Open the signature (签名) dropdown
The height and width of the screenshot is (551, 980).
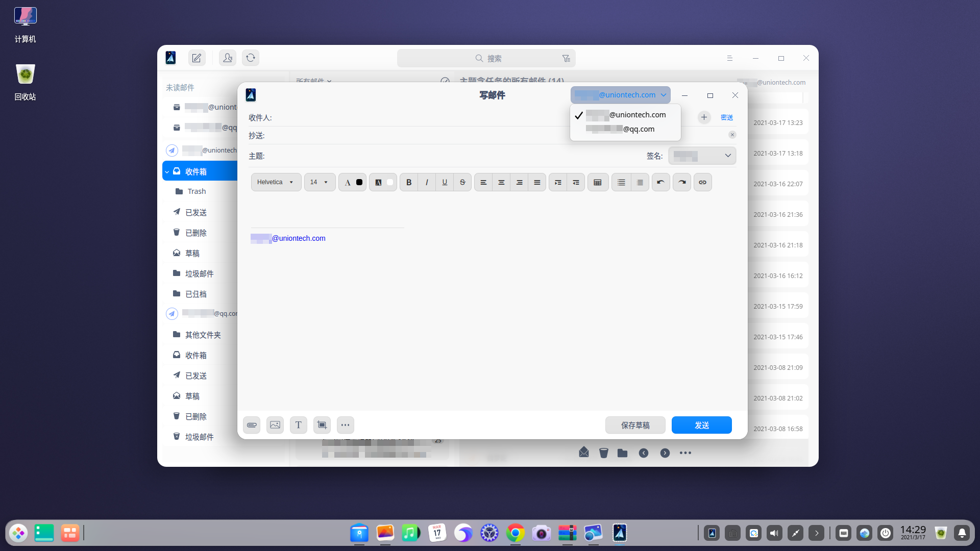click(702, 156)
